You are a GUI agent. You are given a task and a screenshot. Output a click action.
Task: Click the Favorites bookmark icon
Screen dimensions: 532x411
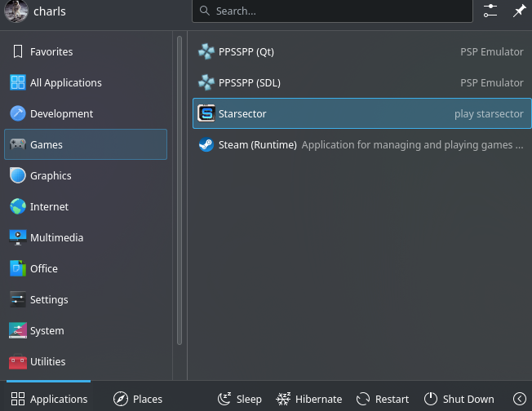(x=18, y=52)
